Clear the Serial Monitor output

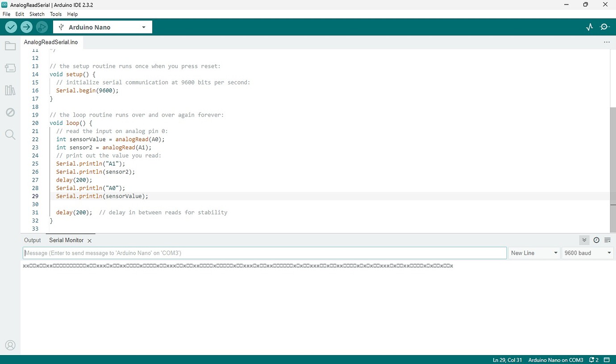[x=608, y=240]
